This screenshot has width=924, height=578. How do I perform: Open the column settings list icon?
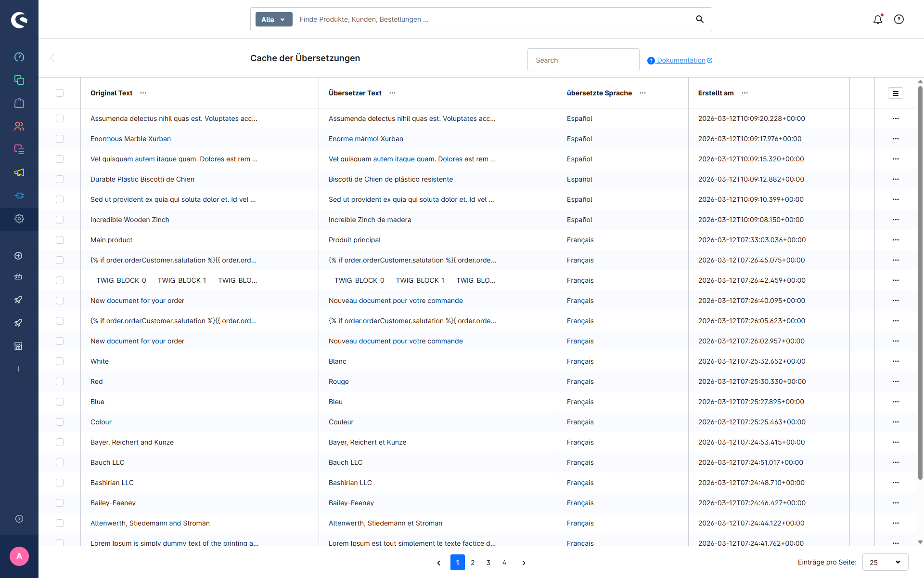[895, 93]
